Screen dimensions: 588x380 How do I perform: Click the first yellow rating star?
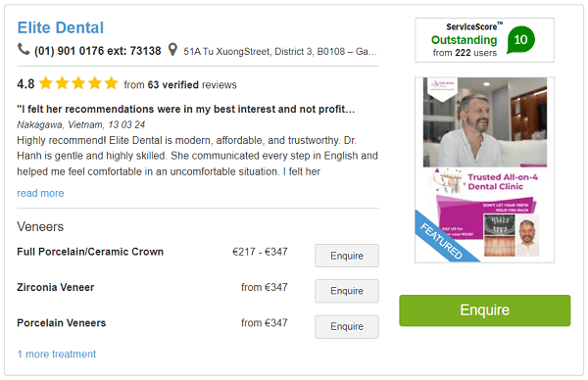(46, 83)
